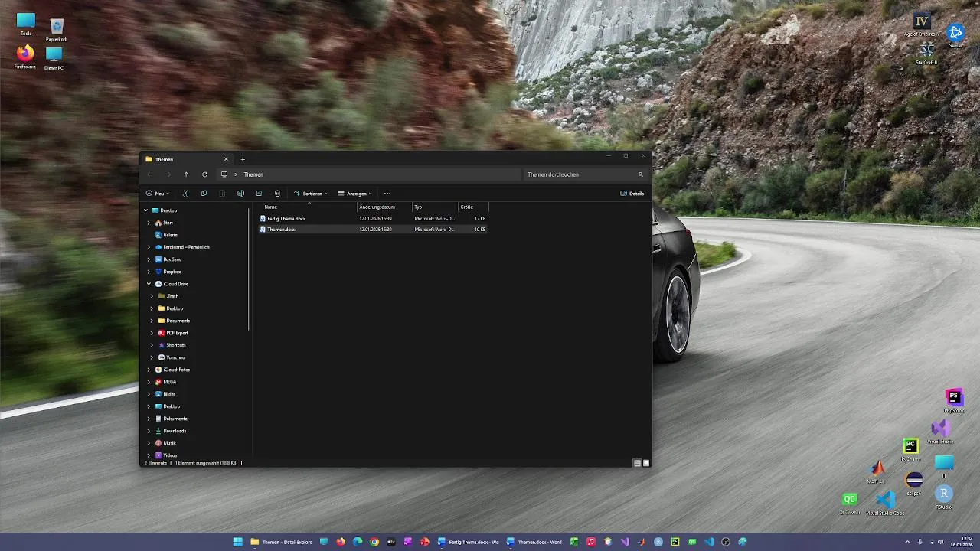Click the Share icon in Explorer toolbar
This screenshot has height=551, width=980.
(259, 194)
